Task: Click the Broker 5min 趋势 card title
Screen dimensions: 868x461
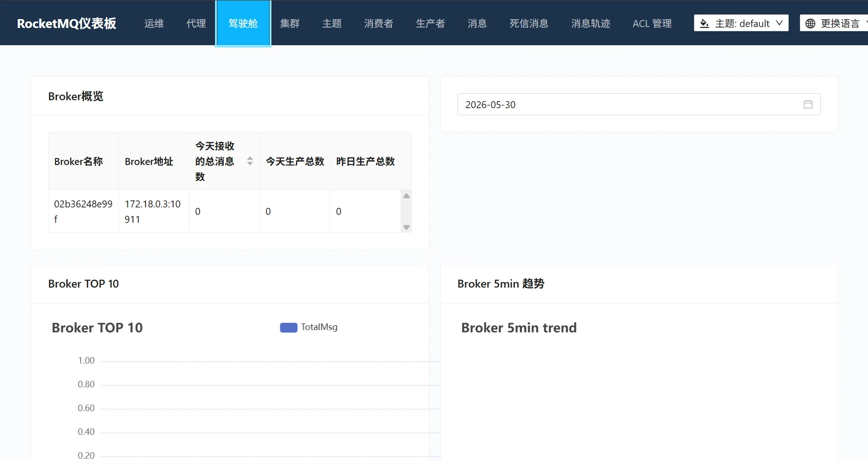Action: [x=500, y=284]
